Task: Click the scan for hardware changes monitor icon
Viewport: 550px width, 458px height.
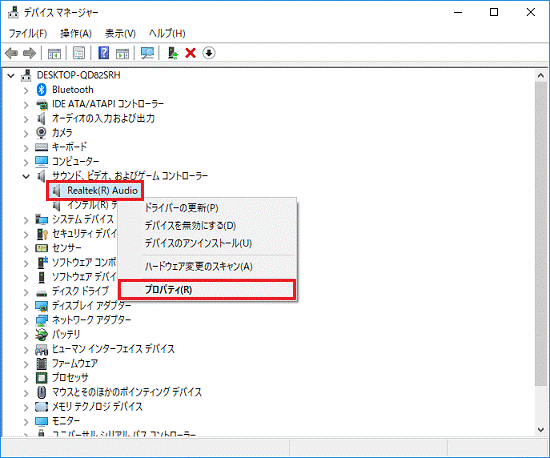Action: click(147, 53)
